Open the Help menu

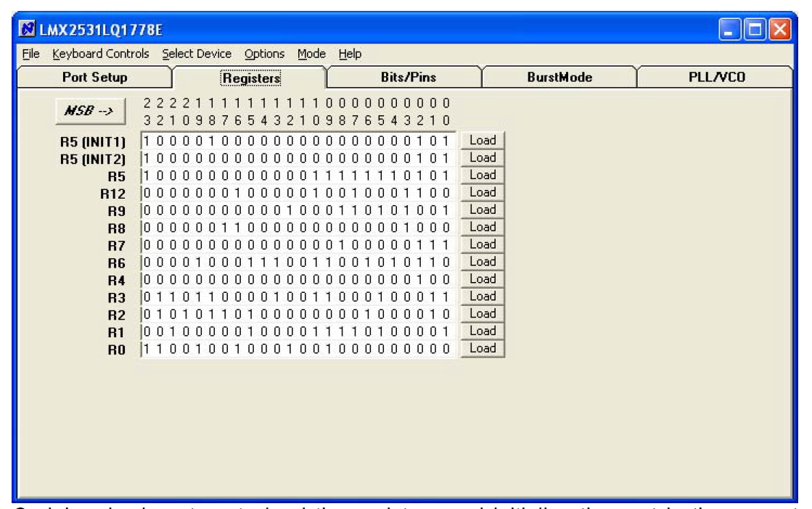(x=350, y=54)
